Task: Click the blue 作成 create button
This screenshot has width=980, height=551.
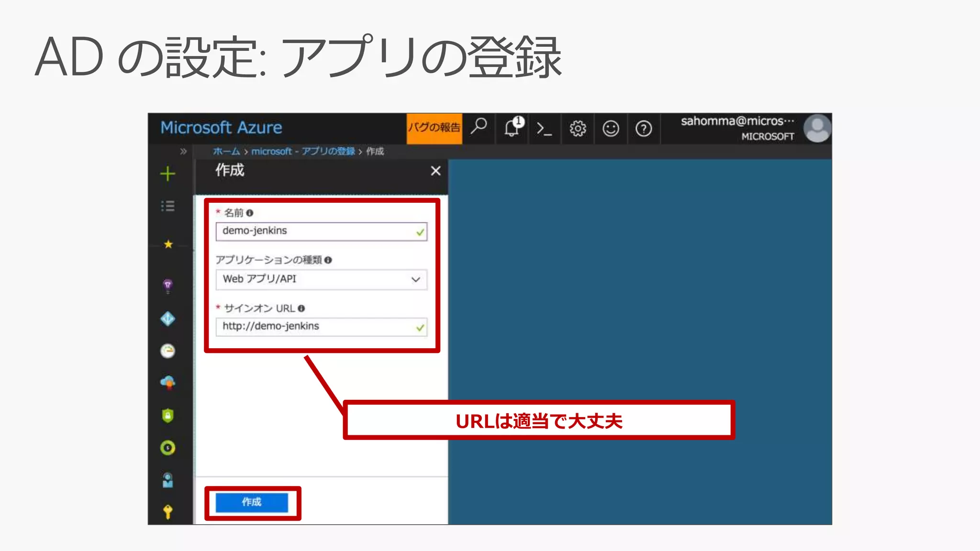Action: point(252,502)
